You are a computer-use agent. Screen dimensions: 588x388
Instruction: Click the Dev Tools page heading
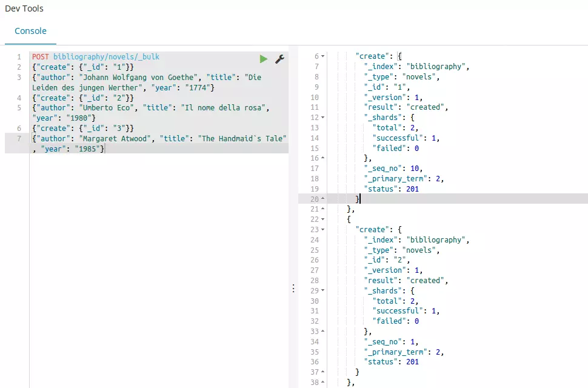pyautogui.click(x=24, y=8)
